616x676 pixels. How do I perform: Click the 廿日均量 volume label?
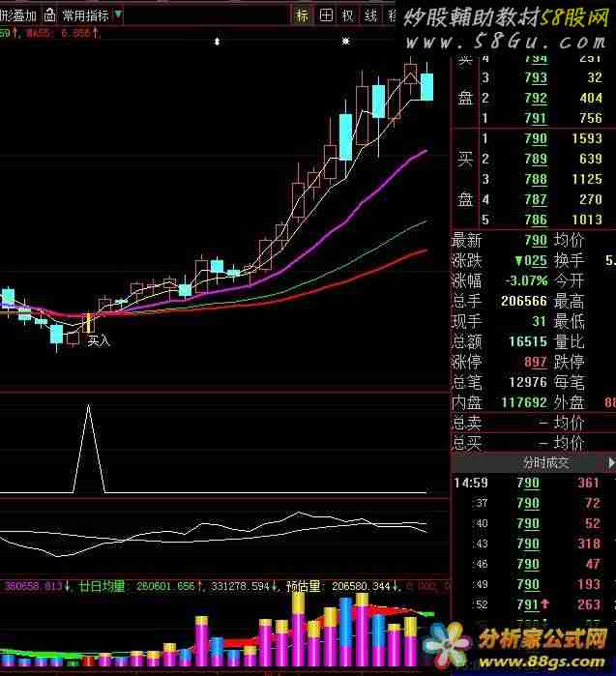pos(102,586)
